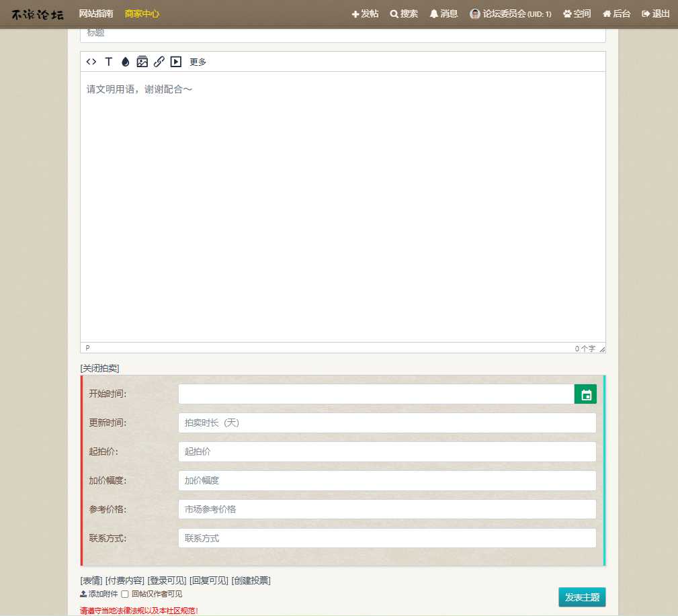Open the 开始时间 calendar picker icon

(x=585, y=394)
